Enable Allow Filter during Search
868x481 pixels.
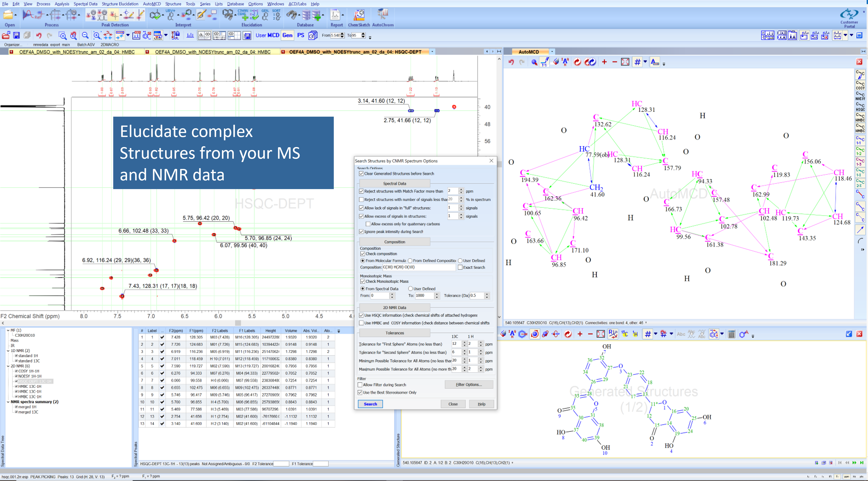point(360,385)
